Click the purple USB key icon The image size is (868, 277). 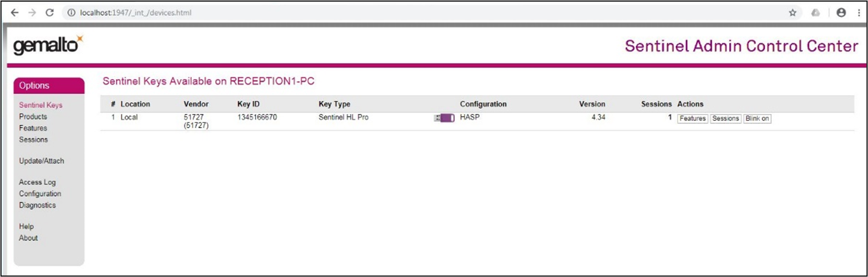click(x=444, y=118)
